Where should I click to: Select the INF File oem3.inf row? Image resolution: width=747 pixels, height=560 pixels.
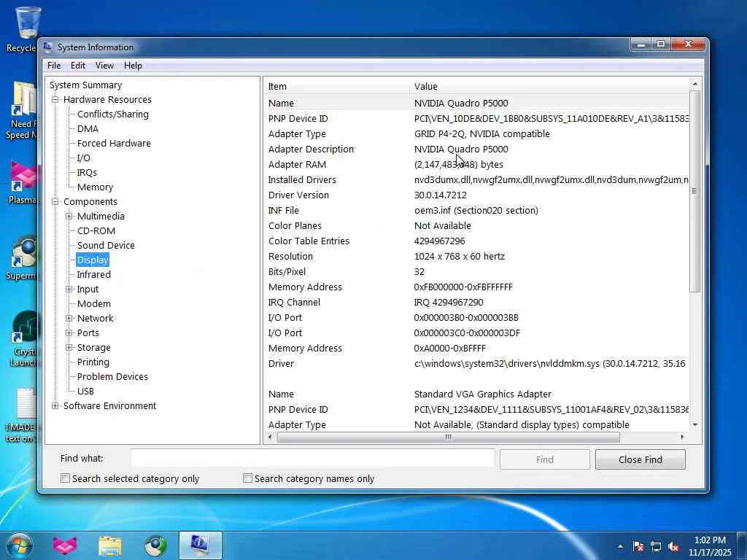(476, 211)
